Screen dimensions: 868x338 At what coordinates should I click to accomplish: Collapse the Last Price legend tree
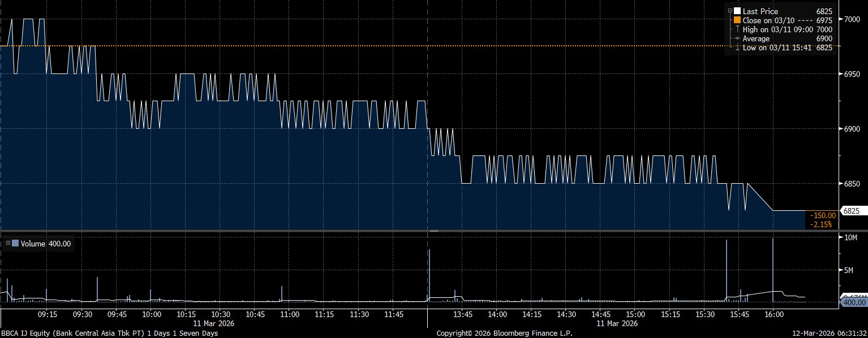[731, 11]
